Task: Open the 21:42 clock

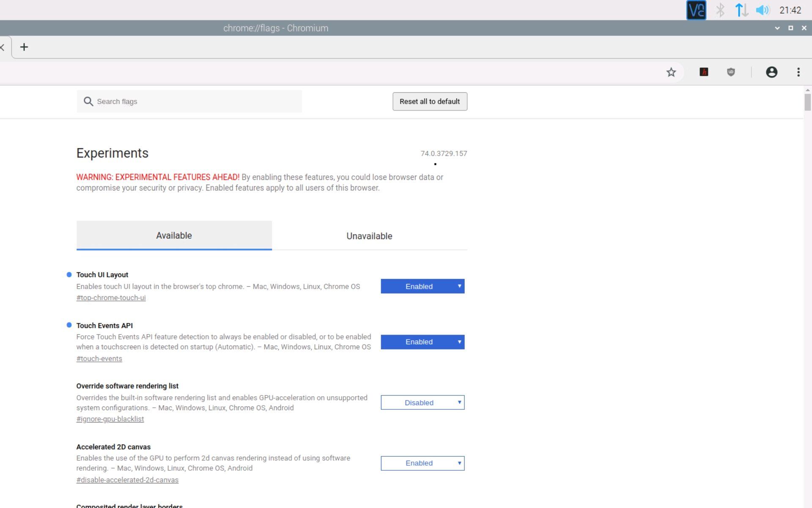Action: [790, 10]
